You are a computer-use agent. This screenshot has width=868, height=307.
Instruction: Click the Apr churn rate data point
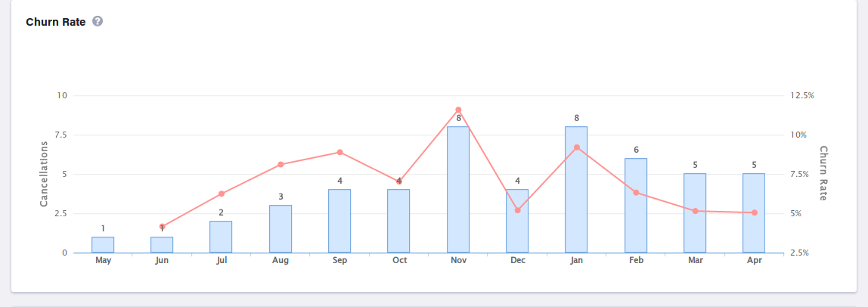pos(755,212)
